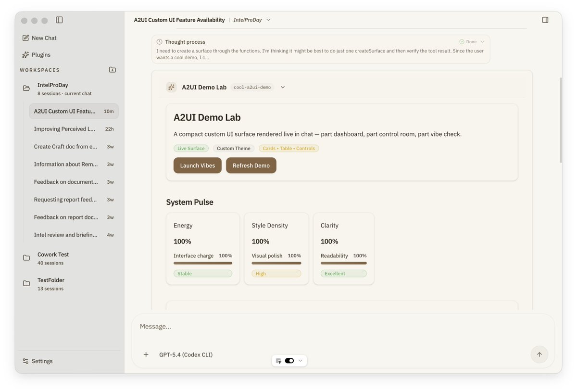The width and height of the screenshot is (577, 392).
Task: Click the Done checkmark status
Action: (468, 42)
